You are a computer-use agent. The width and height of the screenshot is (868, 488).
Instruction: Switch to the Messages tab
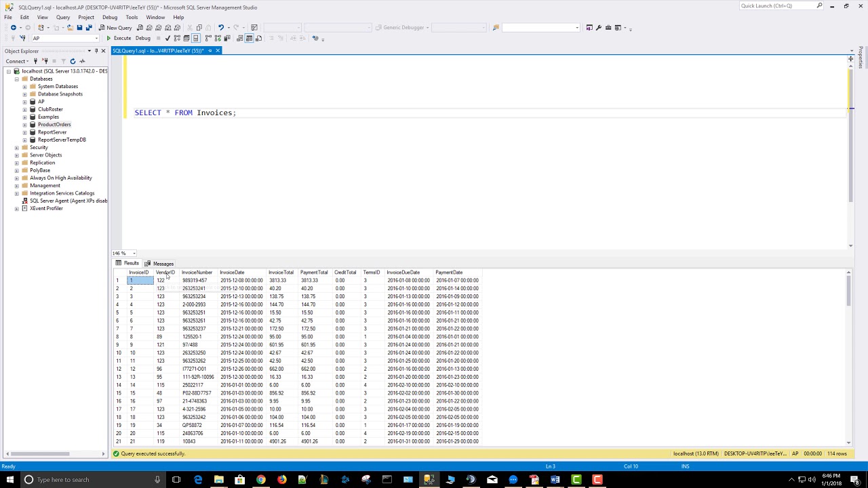(159, 264)
